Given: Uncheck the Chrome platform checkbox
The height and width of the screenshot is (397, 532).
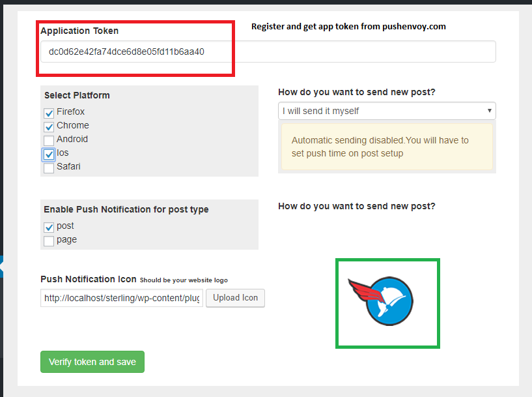Looking at the screenshot, I should coord(49,126).
